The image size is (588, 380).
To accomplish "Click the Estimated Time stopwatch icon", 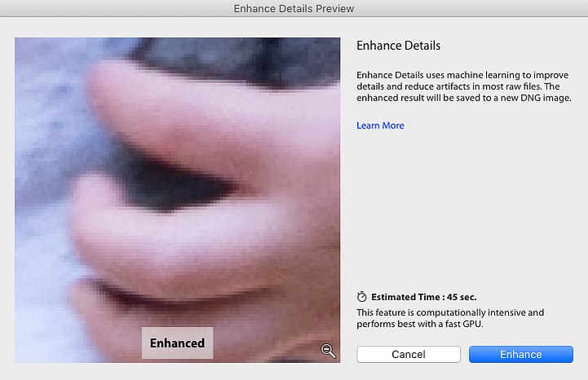I will click(x=362, y=297).
